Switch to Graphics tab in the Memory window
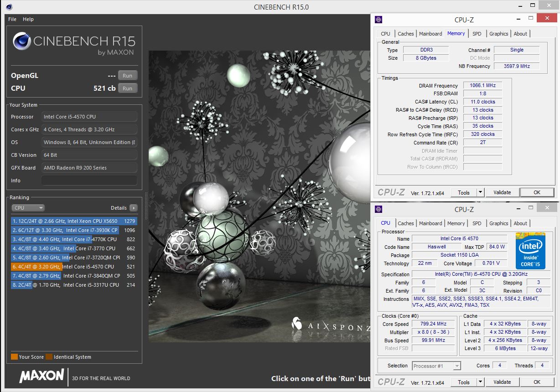This screenshot has height=392, width=560. point(498,34)
